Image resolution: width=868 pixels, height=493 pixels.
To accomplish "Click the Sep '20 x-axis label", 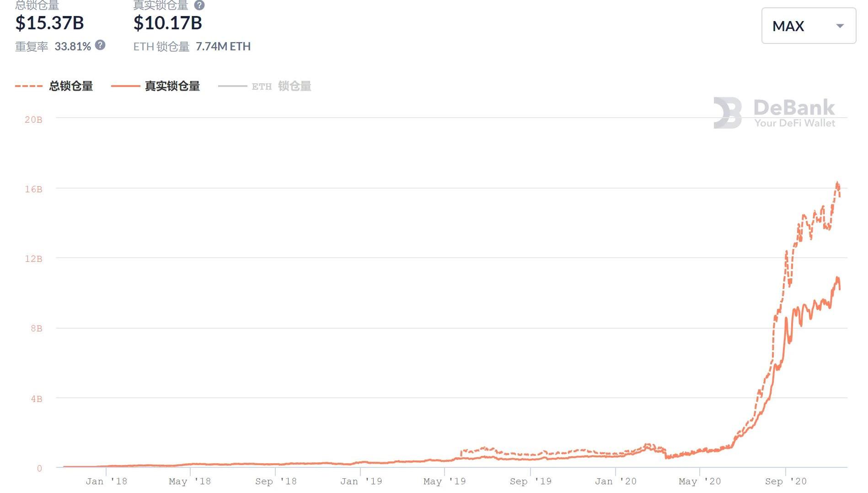I will 785,481.
